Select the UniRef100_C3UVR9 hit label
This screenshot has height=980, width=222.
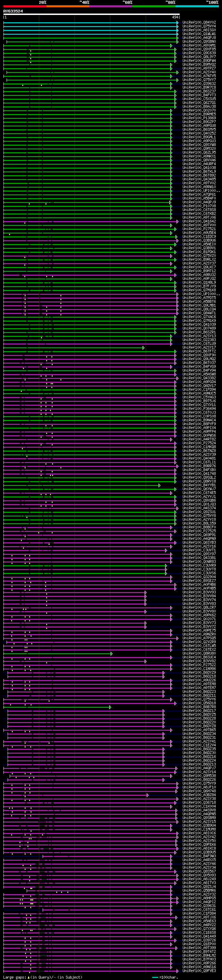[199, 565]
